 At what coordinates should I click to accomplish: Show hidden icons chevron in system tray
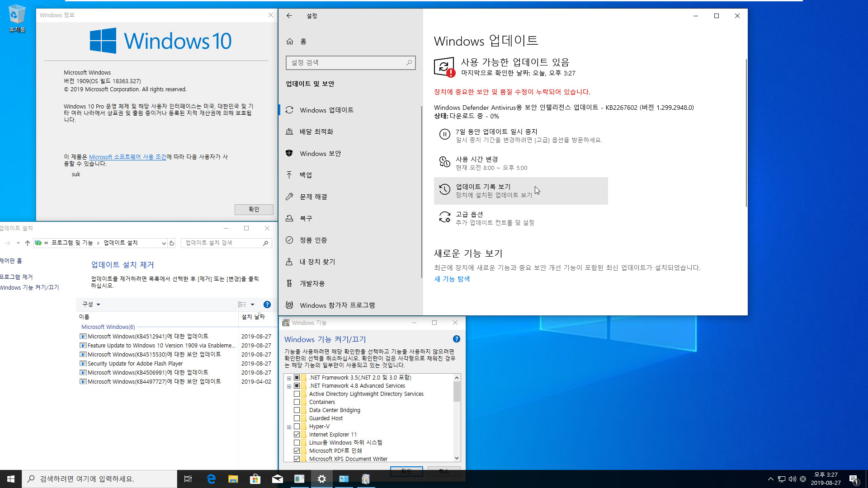(x=770, y=479)
